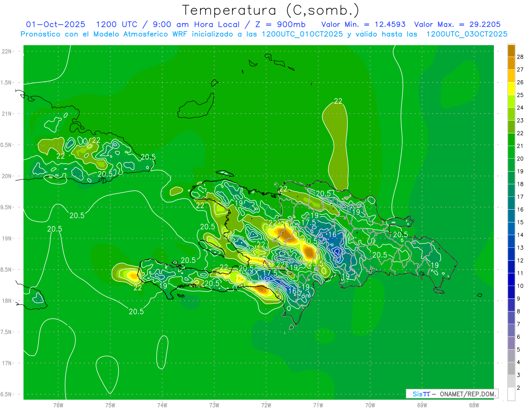Click the 18N latitude axis label

[6, 301]
